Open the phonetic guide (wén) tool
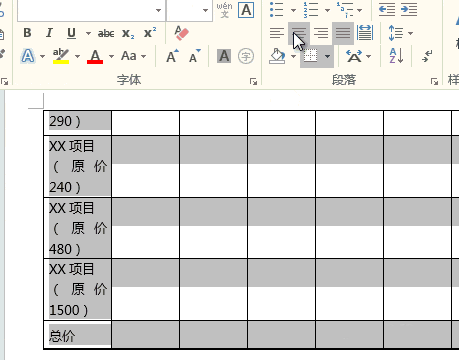Screen dimensions: 459x360 224,10
